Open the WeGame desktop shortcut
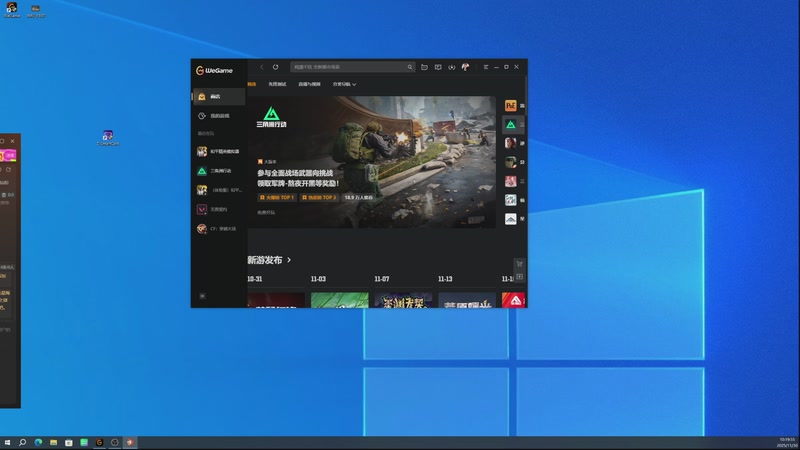 click(12, 10)
